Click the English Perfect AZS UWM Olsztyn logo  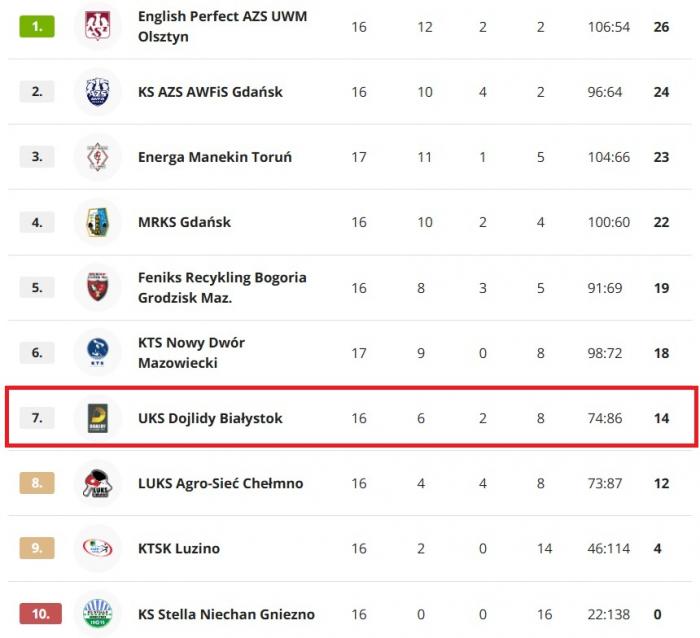[x=97, y=27]
